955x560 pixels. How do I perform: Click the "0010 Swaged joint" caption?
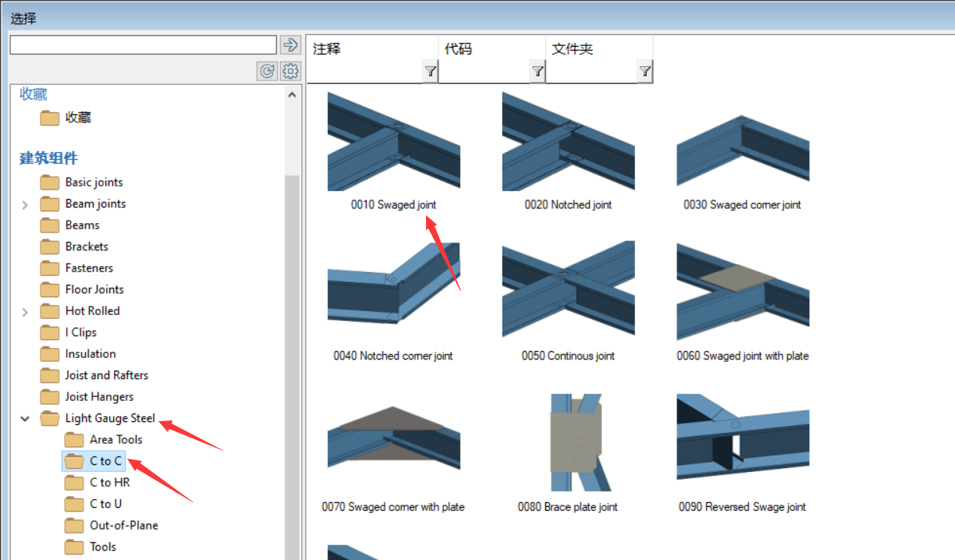pos(393,205)
